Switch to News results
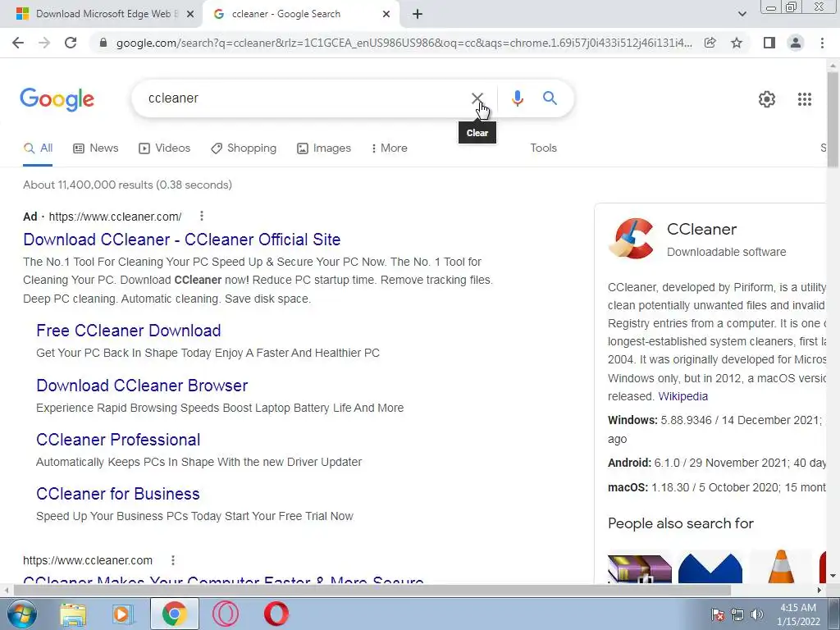This screenshot has width=840, height=630. coord(96,148)
